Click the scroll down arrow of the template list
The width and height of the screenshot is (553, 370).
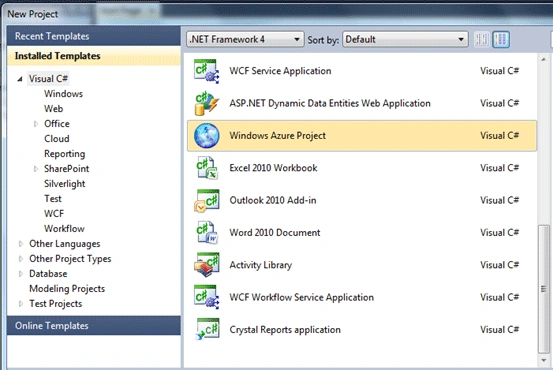click(x=543, y=360)
